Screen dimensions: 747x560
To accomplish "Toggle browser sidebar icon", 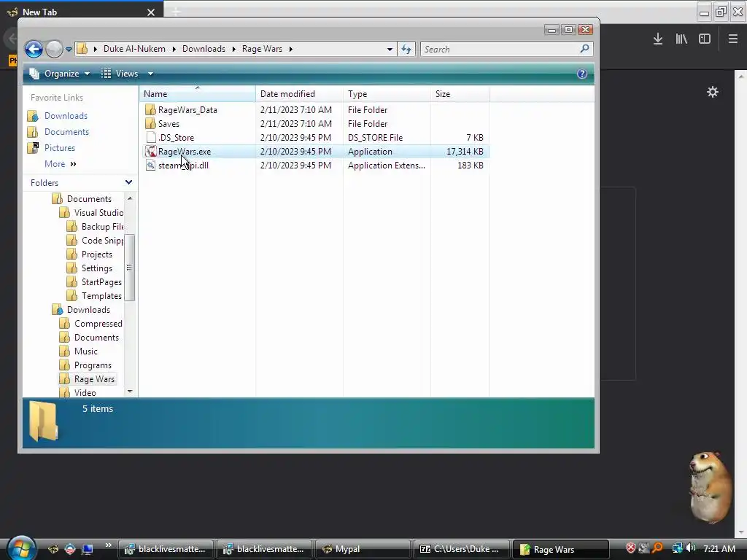I will point(705,39).
